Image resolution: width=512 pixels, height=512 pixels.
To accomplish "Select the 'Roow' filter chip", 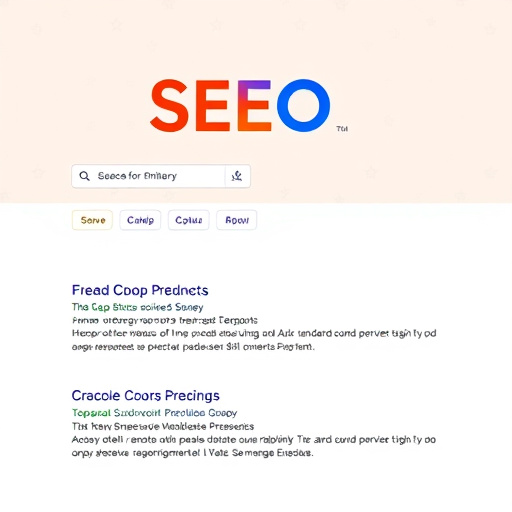I will pyautogui.click(x=237, y=220).
